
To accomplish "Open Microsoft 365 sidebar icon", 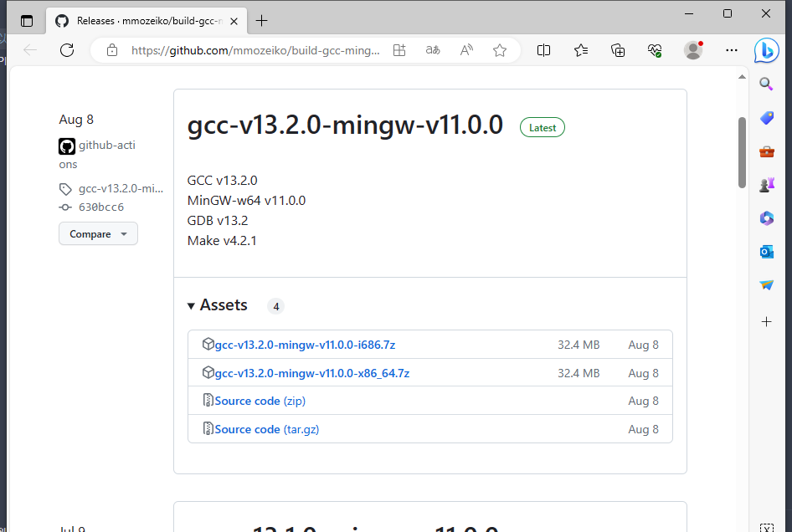I will [767, 218].
